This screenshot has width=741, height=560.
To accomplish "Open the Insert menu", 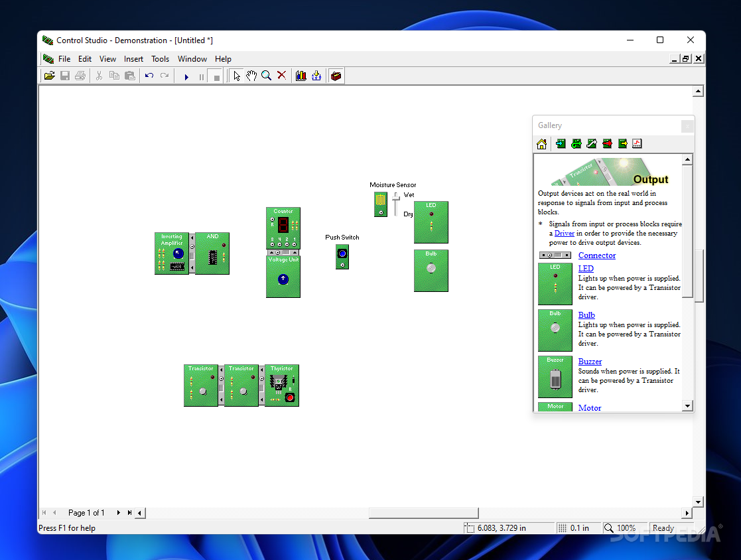I will click(134, 59).
